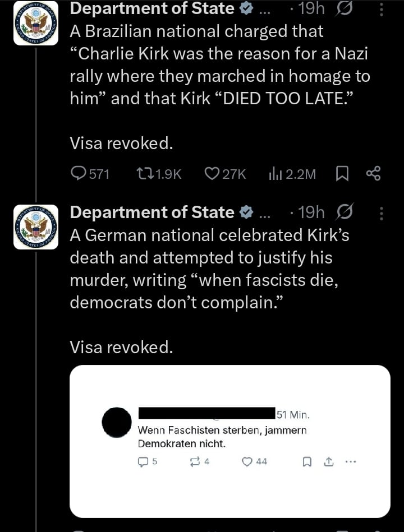Open more options menu for first tweet
404x532 pixels.
pos(382,9)
